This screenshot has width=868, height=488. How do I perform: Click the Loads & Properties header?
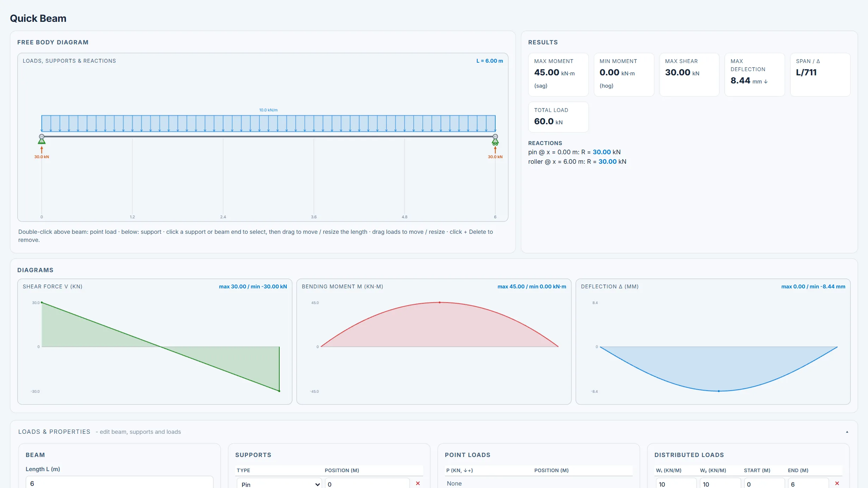[x=54, y=432]
